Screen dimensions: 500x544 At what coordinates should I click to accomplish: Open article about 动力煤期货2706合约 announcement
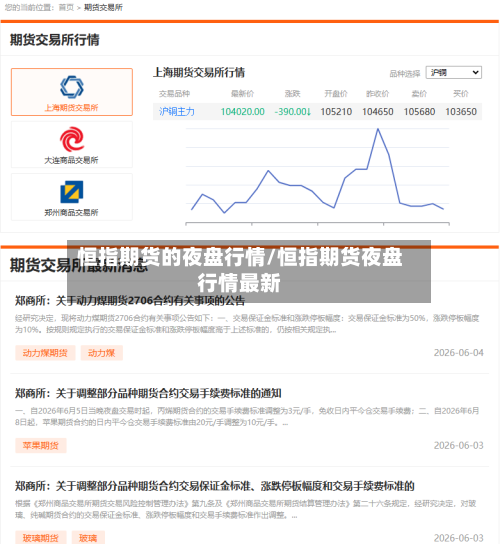130,300
